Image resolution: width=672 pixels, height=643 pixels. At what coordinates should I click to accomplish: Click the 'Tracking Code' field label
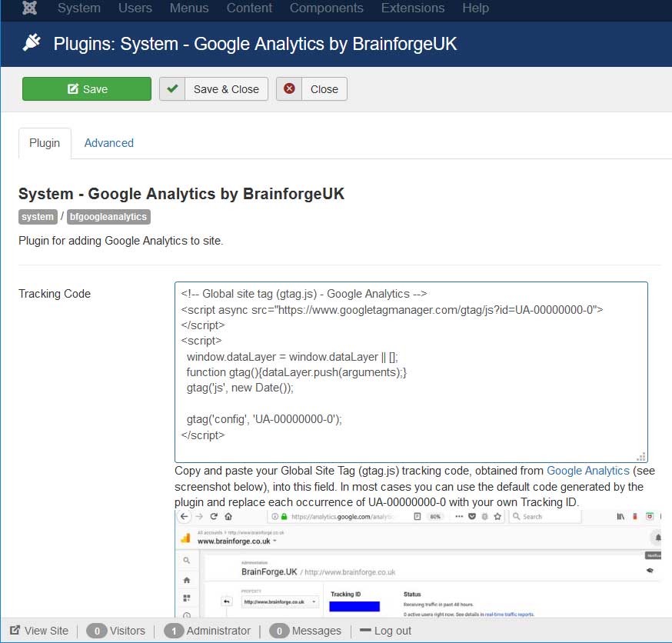(x=55, y=294)
